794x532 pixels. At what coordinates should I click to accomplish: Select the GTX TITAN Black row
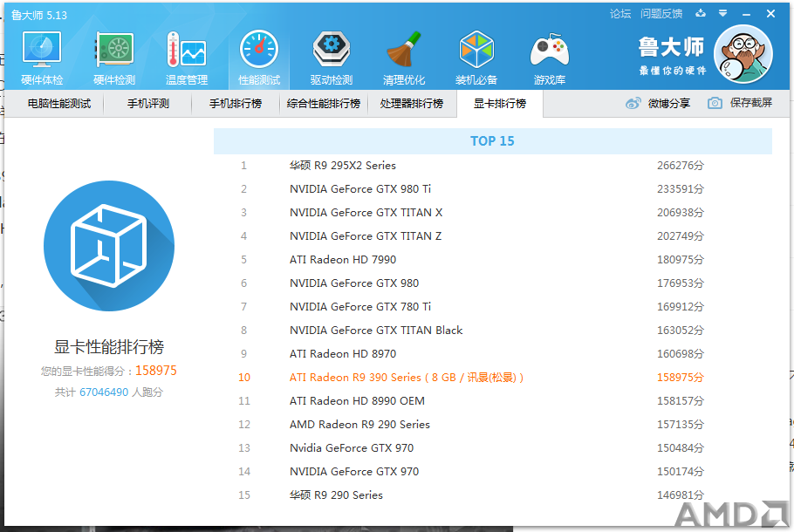tap(493, 330)
